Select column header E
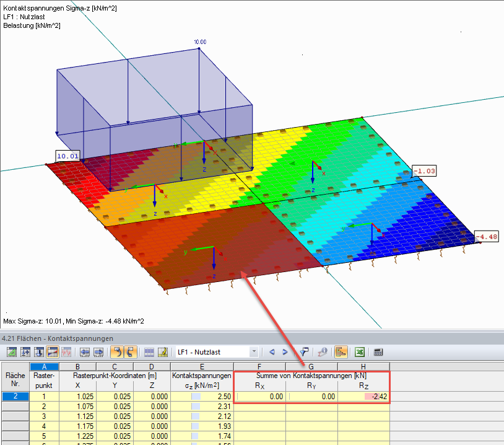The image size is (504, 445). (x=202, y=366)
